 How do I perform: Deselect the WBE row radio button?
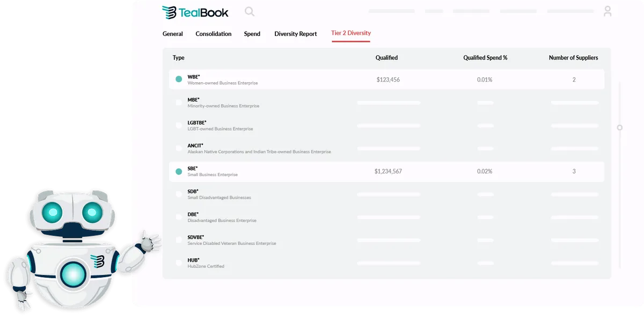pyautogui.click(x=179, y=79)
